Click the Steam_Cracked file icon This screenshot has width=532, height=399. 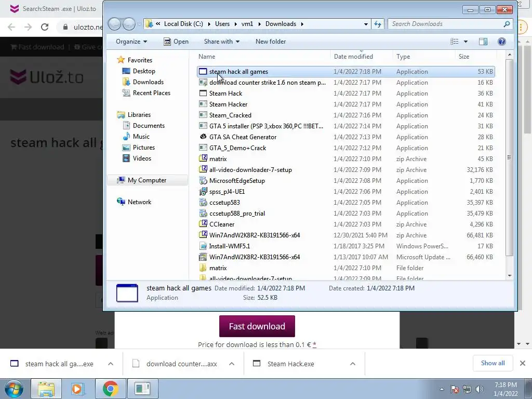[203, 115]
